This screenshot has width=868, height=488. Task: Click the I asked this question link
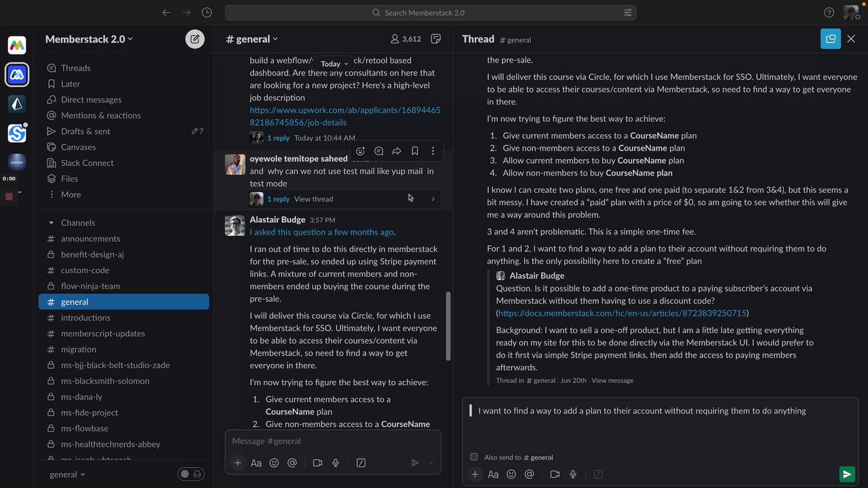(321, 232)
